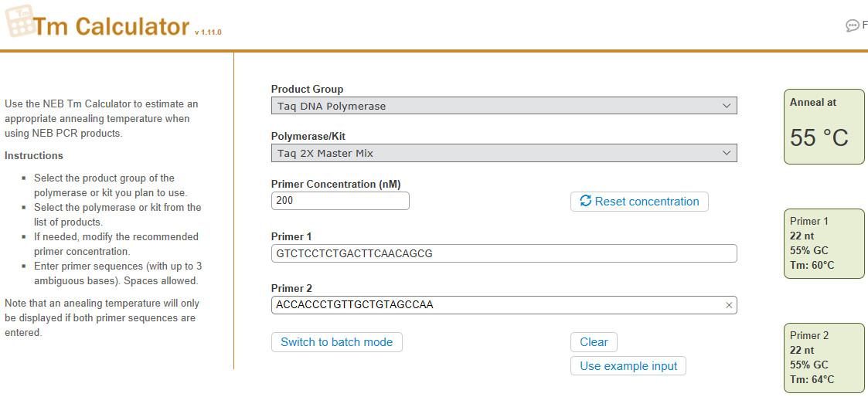Open the feedback speech bubble icon
Image resolution: width=868 pixels, height=397 pixels.
[853, 25]
